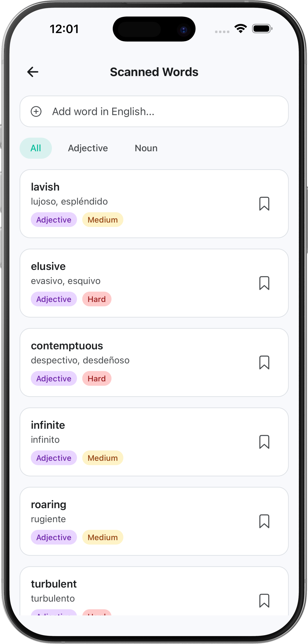Bookmark the word infinite
308x644 pixels.
(264, 442)
